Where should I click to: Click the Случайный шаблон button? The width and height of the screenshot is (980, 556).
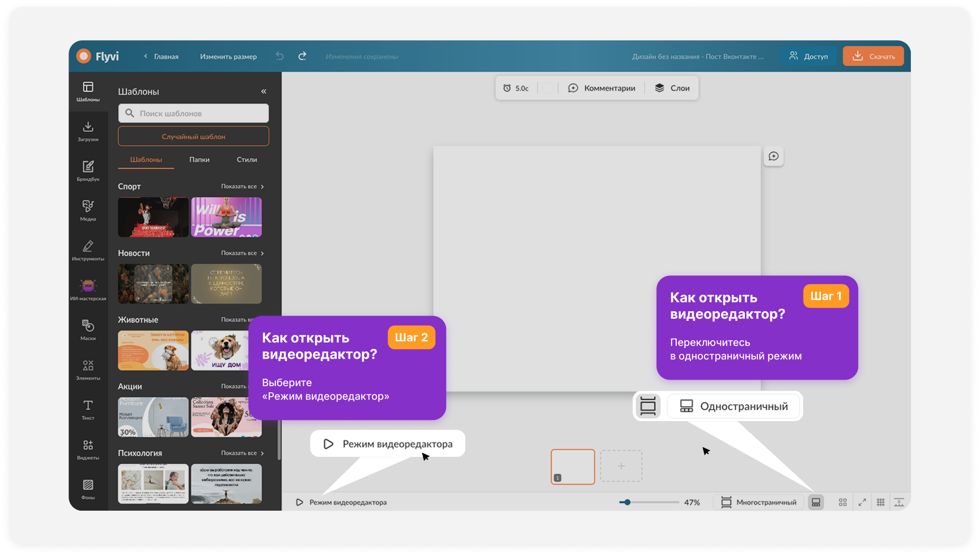(x=193, y=137)
